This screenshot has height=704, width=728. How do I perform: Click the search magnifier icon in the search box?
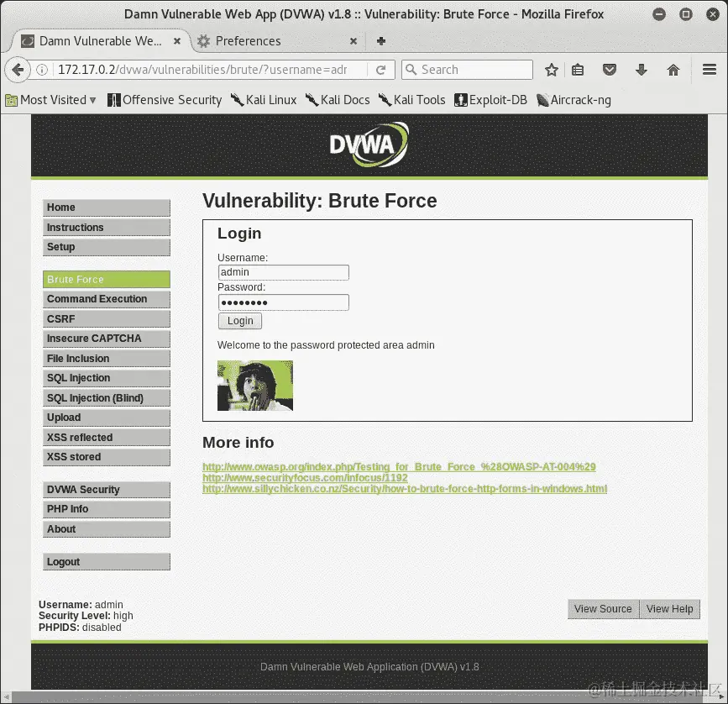pos(411,70)
